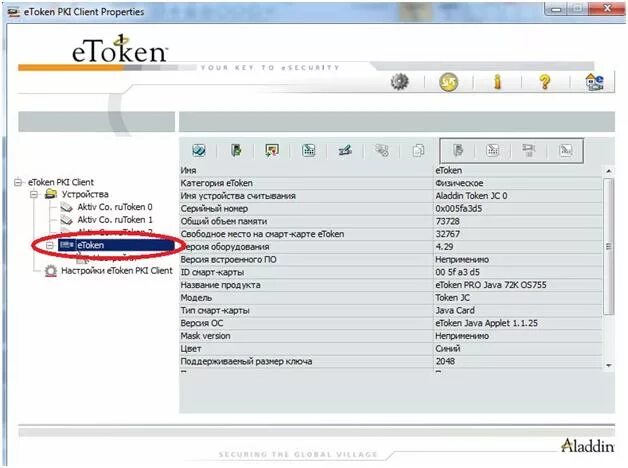The height and width of the screenshot is (468, 628).
Task: Click the Цвет property label
Action: point(191,349)
